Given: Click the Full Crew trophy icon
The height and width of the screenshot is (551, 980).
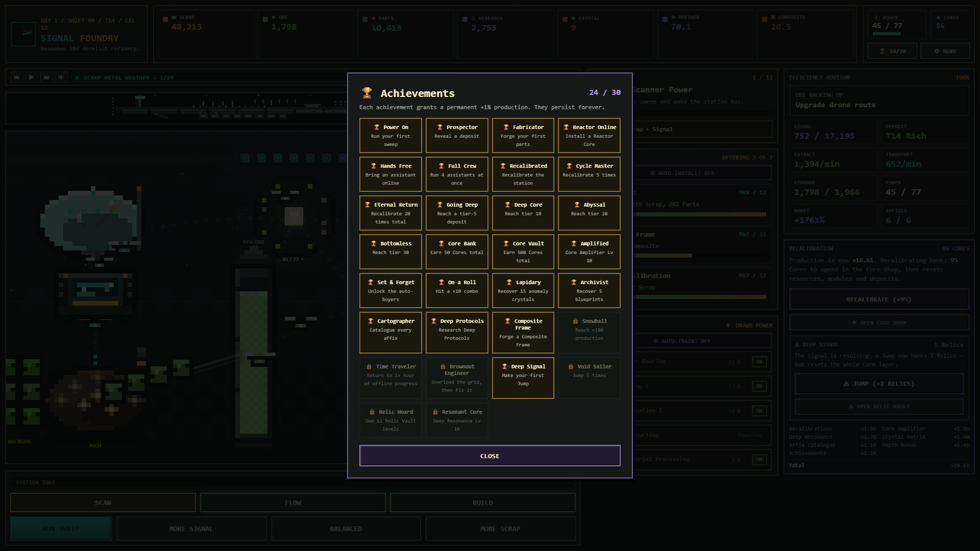Looking at the screenshot, I should click(x=442, y=166).
